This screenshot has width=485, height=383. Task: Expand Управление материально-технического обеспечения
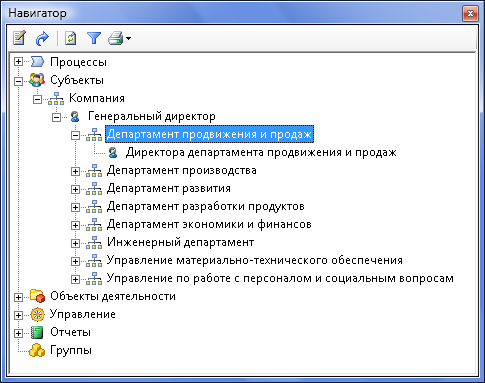[76, 261]
